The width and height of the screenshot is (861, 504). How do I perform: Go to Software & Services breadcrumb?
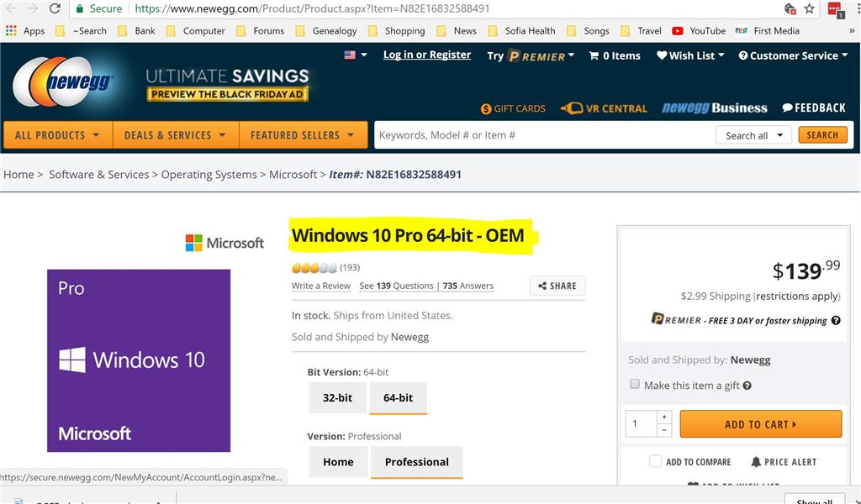(x=99, y=175)
